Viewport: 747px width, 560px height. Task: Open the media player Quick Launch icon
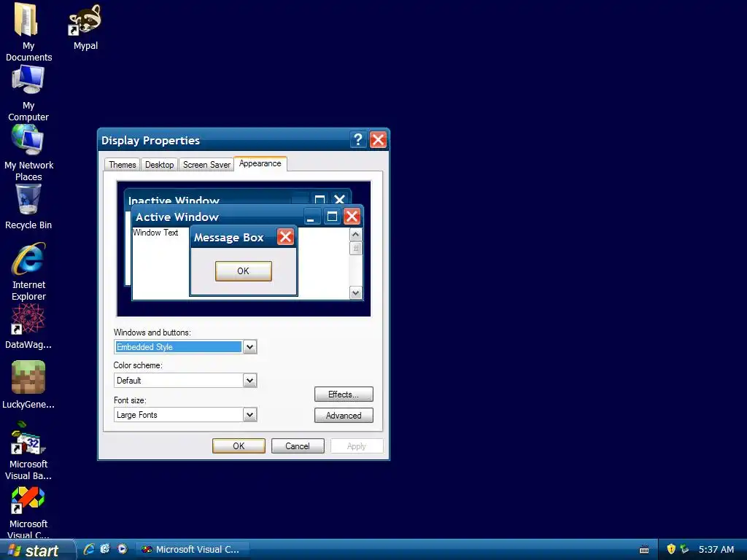[x=123, y=549]
